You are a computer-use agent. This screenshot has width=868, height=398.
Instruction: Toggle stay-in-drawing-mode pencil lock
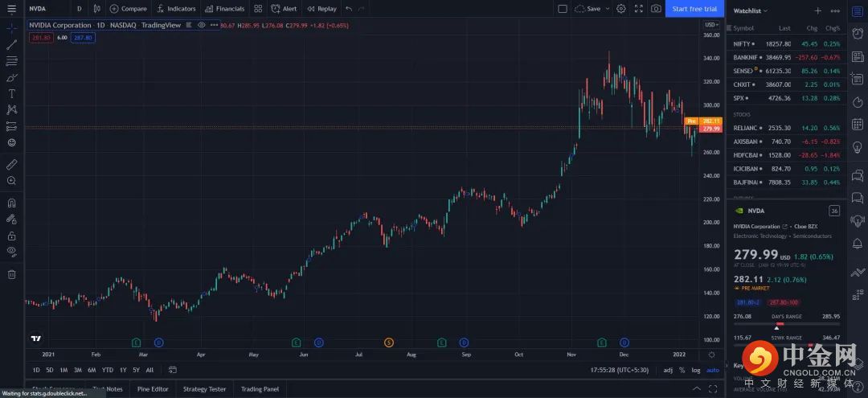click(x=11, y=220)
